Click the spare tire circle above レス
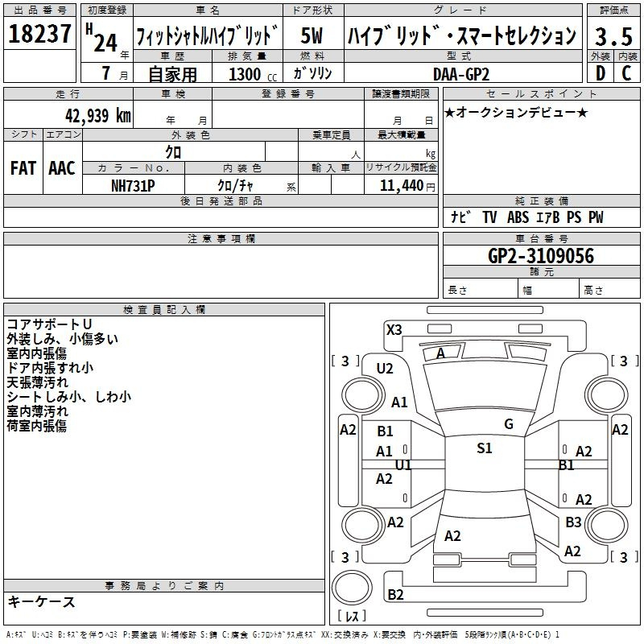 coord(352,588)
